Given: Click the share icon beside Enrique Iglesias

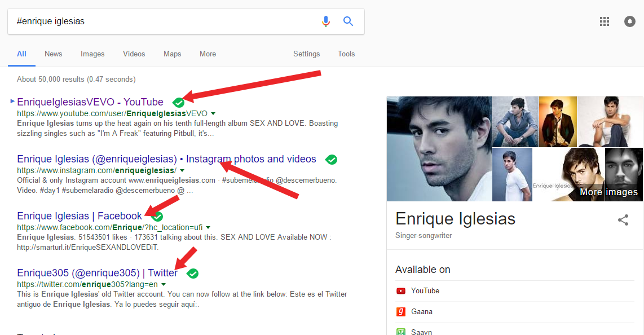Looking at the screenshot, I should click(623, 220).
